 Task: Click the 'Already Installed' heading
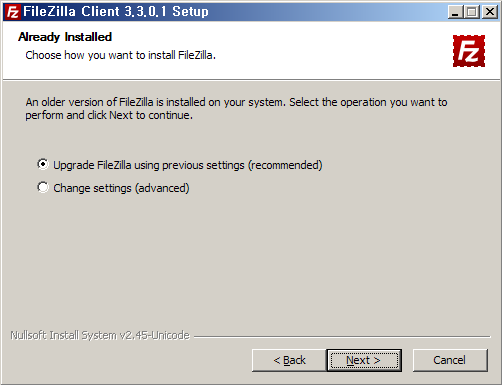click(65, 37)
